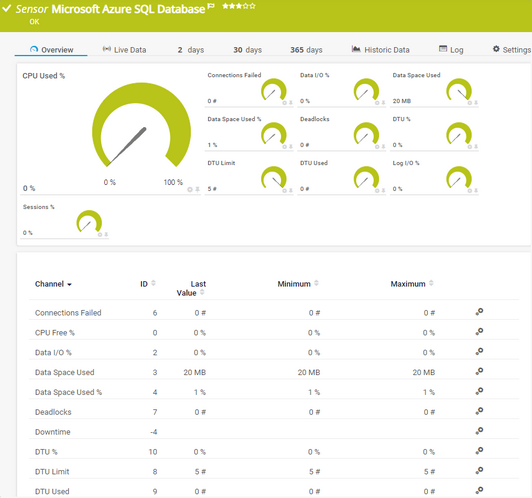Sort table by ID column arrows
The height and width of the screenshot is (498, 532).
pos(153,283)
